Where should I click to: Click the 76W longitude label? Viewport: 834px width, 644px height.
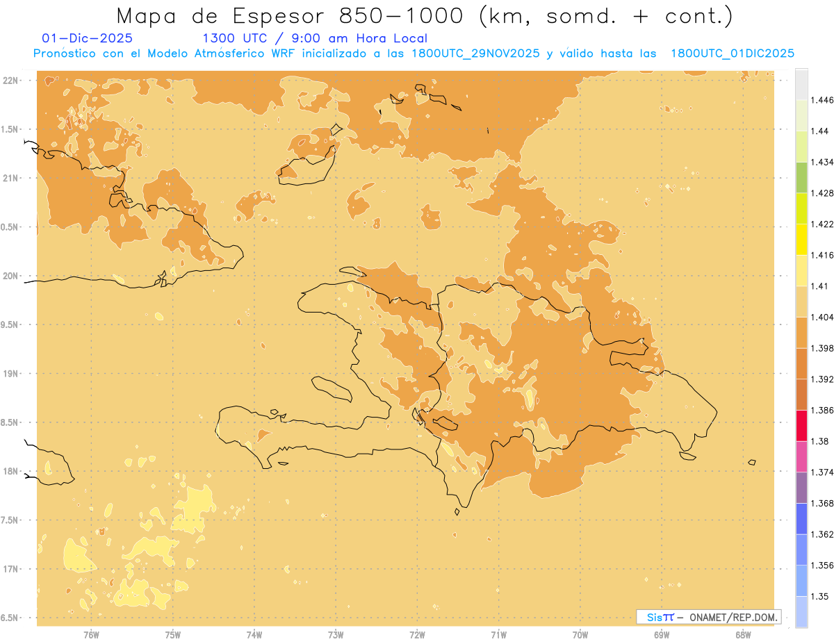pos(91,634)
